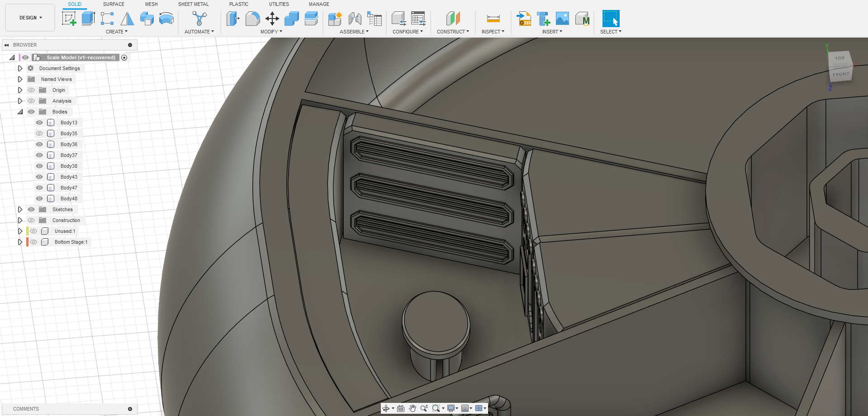
Task: Open the Configure menu label
Action: coord(408,32)
